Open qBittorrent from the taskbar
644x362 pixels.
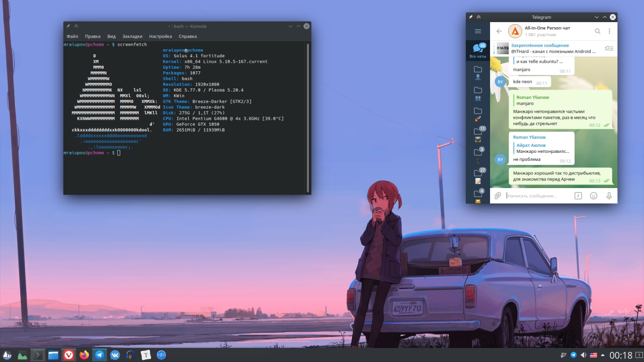[x=162, y=355]
